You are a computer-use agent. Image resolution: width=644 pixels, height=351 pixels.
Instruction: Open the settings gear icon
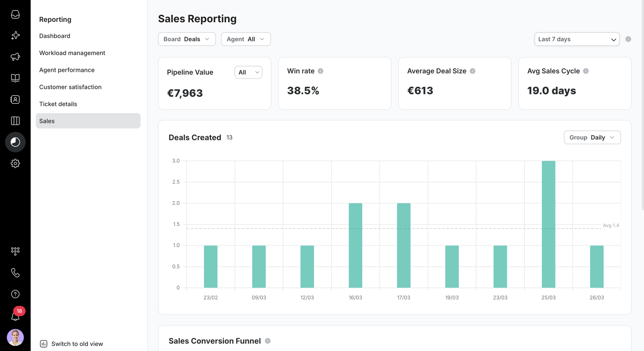coord(15,163)
